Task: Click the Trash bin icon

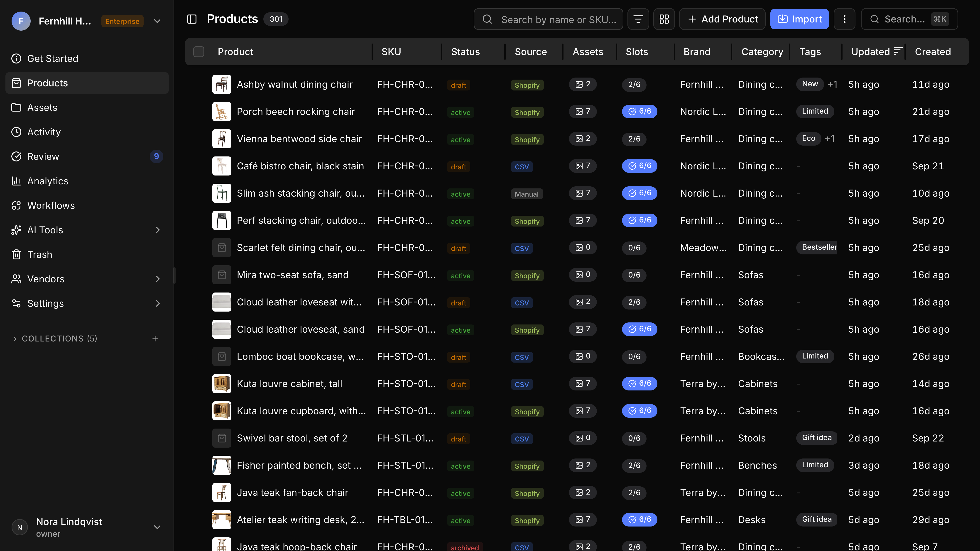Action: pos(16,254)
